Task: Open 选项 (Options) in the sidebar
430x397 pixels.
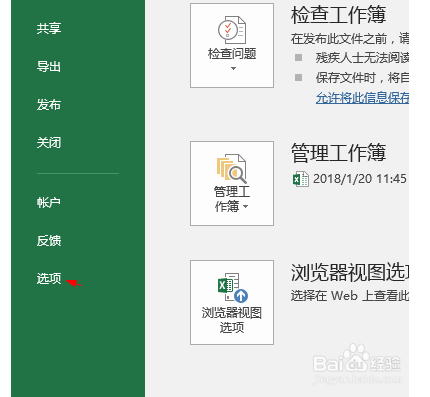Action: (x=49, y=278)
